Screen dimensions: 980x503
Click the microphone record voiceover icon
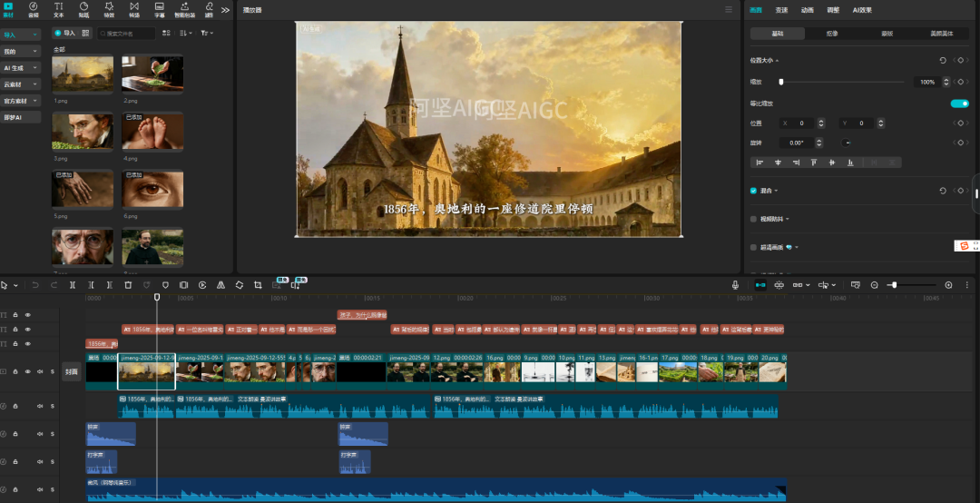(736, 285)
